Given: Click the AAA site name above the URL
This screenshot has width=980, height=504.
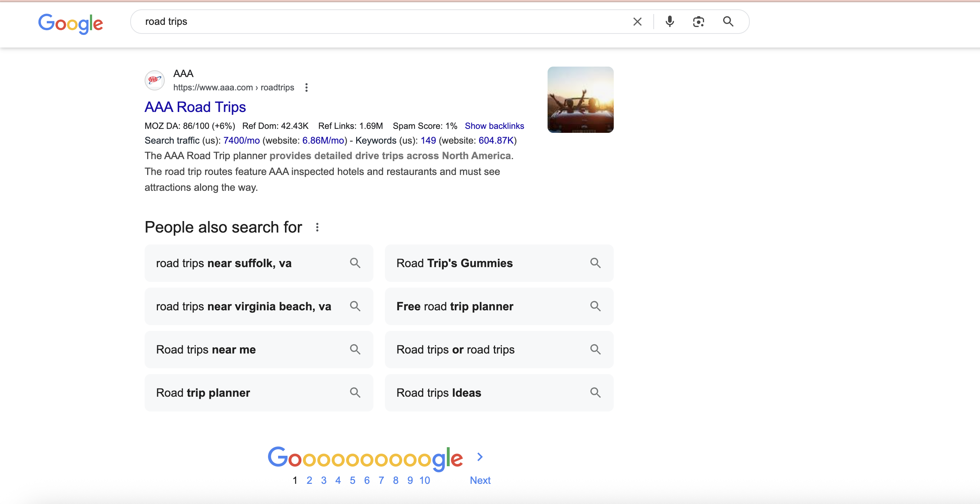Looking at the screenshot, I should coord(183,73).
